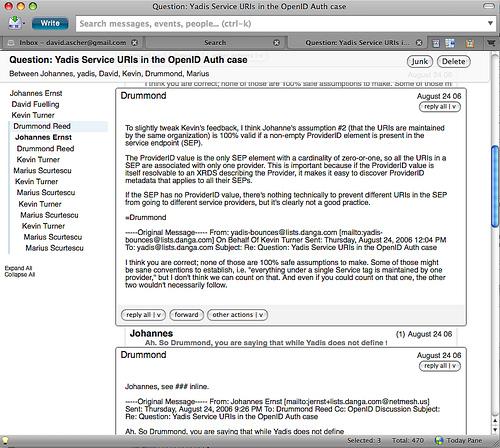The image size is (500, 448).
Task: Click the Junk button
Action: click(420, 61)
